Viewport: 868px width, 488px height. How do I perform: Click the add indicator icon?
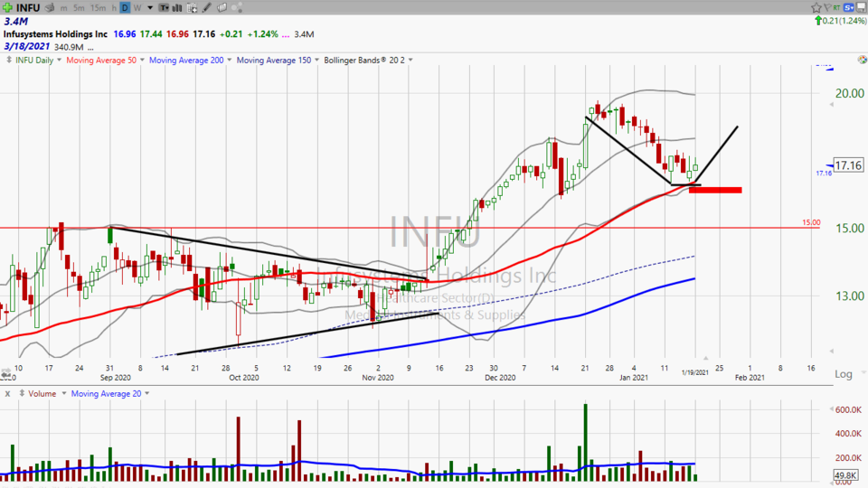click(x=192, y=8)
